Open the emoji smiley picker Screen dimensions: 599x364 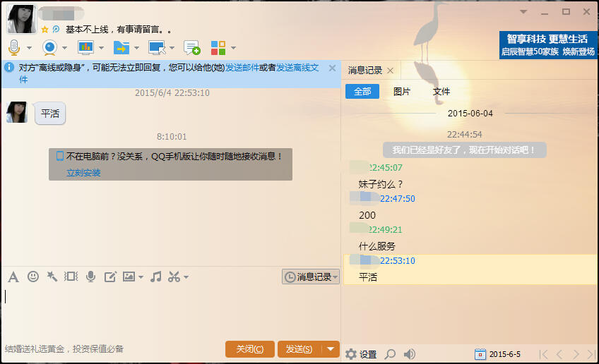[x=32, y=277]
